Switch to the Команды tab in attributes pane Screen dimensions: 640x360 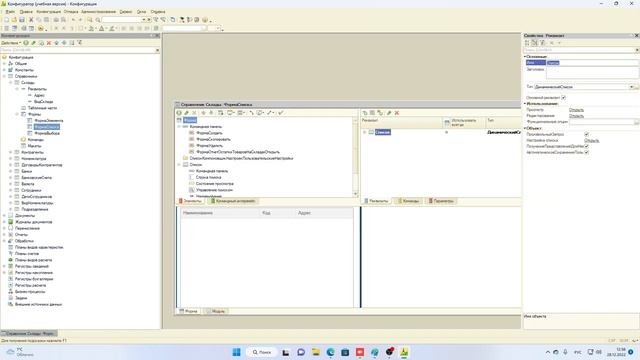[409, 201]
